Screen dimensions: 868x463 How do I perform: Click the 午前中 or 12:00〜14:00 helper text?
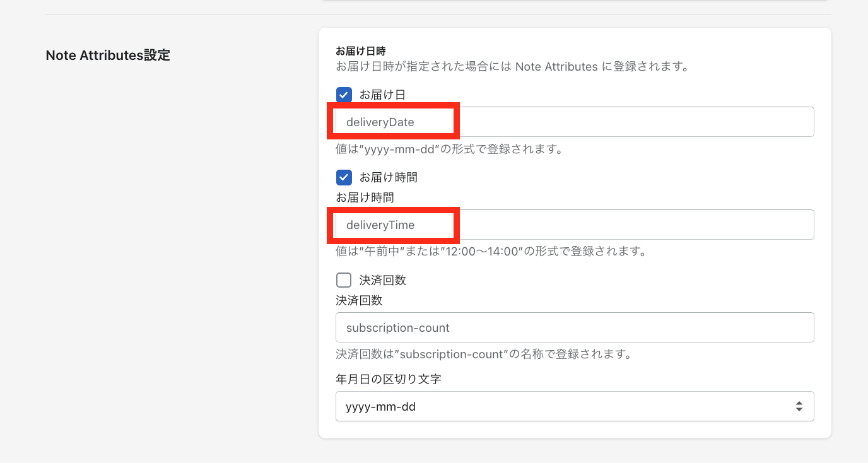click(x=491, y=251)
